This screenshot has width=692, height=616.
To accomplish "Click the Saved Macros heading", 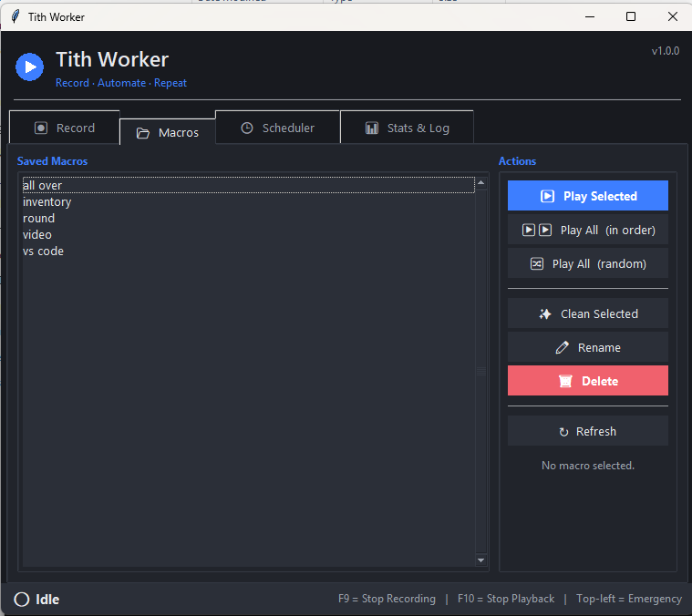I will (x=52, y=161).
